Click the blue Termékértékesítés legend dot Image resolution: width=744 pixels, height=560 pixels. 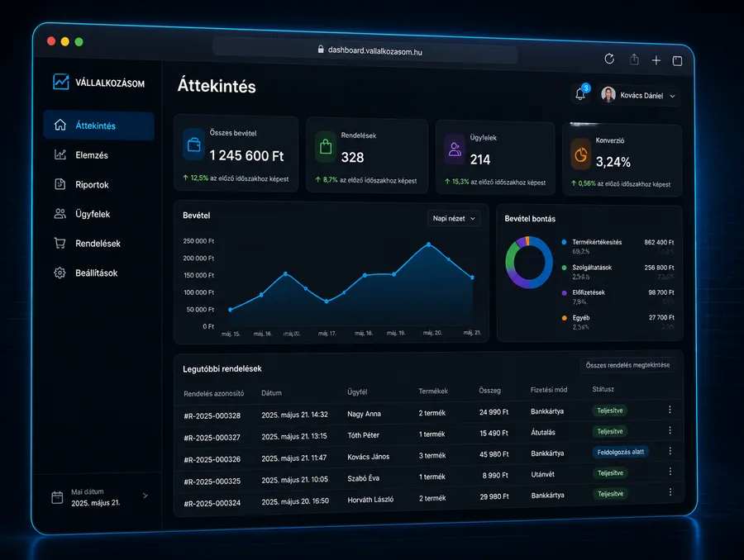pos(564,242)
